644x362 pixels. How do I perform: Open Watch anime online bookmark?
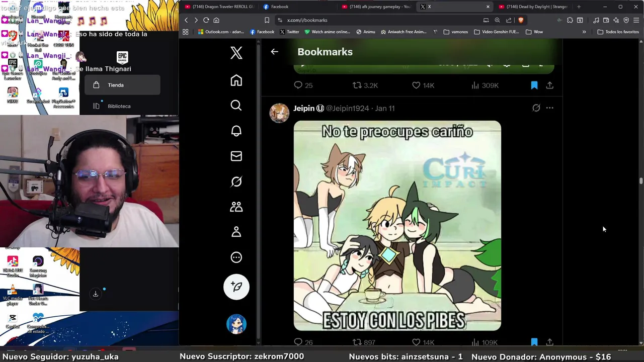(327, 32)
